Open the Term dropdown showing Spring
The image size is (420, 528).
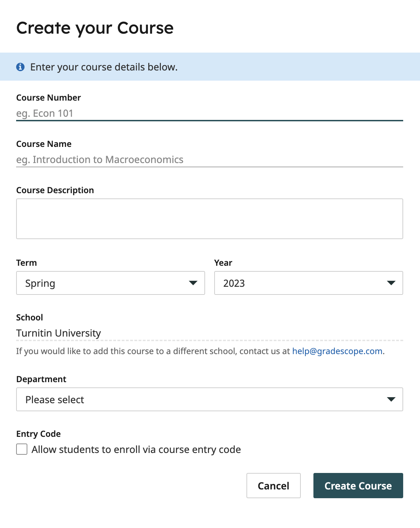110,283
